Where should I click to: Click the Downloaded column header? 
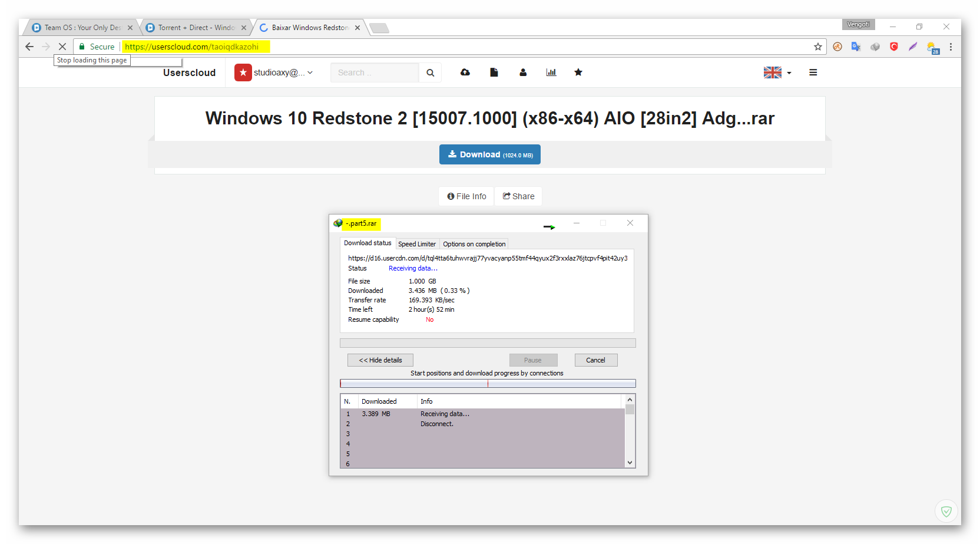click(388, 401)
